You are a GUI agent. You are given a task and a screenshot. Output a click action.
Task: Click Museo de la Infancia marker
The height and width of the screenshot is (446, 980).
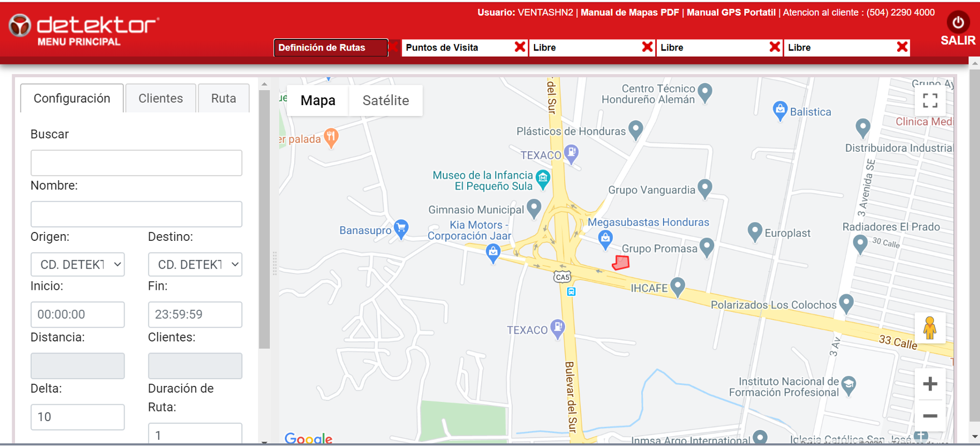(x=543, y=179)
